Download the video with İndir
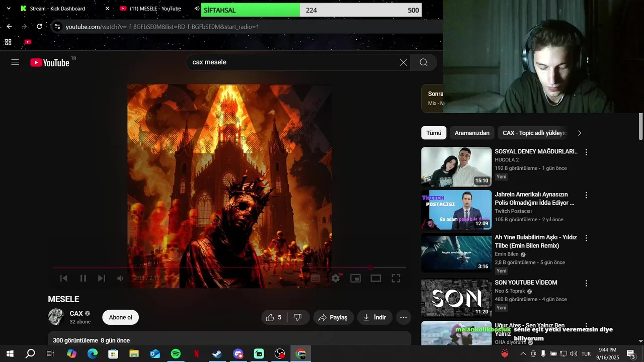Viewport: 644px width, 362px height. click(x=375, y=317)
